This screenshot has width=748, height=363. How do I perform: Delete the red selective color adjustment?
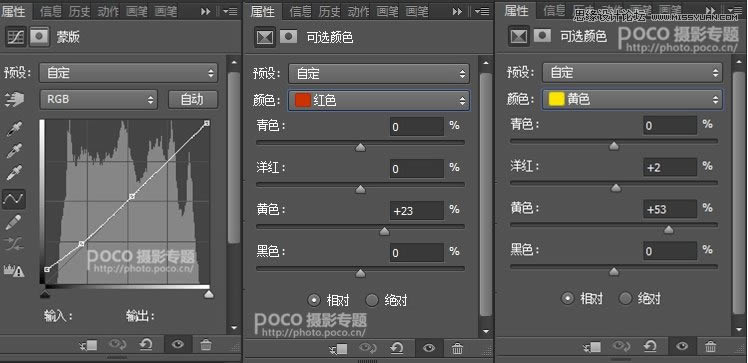click(457, 349)
